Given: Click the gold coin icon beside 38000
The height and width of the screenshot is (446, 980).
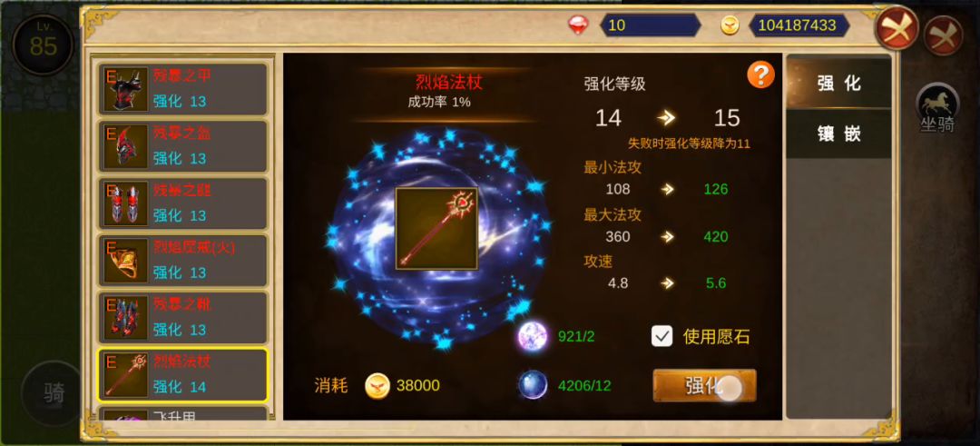Looking at the screenshot, I should (377, 385).
